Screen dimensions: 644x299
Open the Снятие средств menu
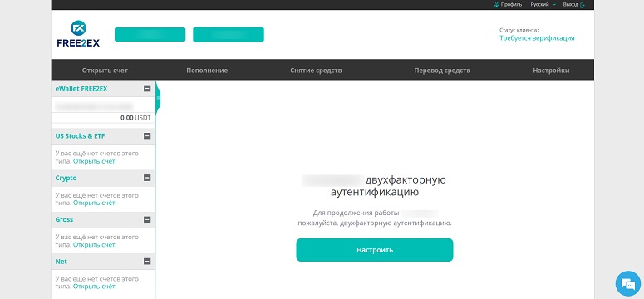pos(316,71)
